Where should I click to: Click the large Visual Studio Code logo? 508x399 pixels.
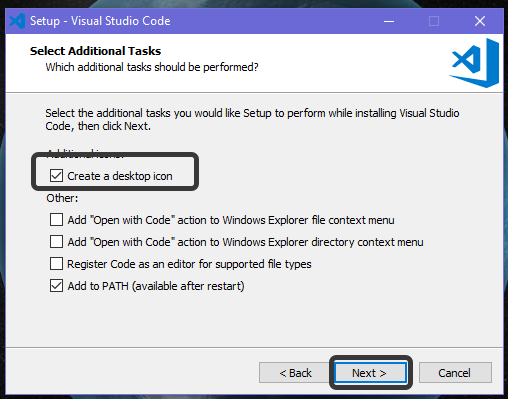[x=474, y=63]
